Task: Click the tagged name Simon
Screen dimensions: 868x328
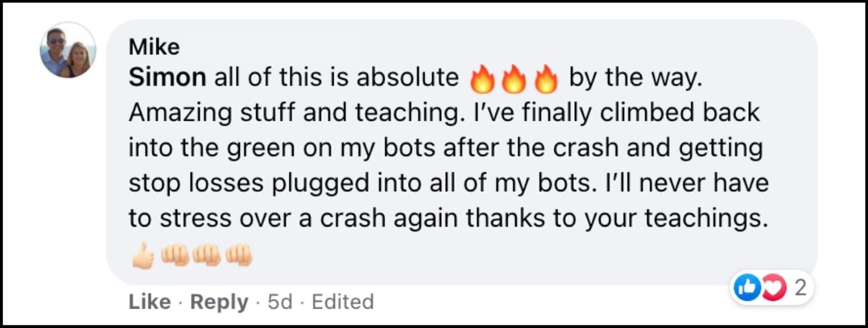Action: (167, 78)
